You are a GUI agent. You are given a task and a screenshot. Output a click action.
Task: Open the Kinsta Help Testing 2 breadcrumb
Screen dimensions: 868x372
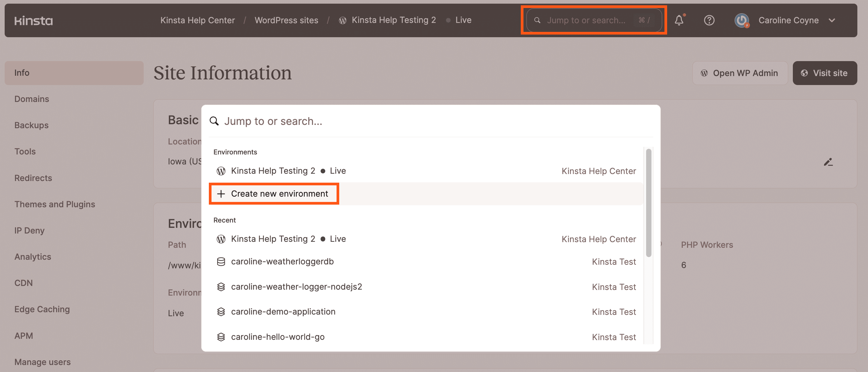[x=393, y=20]
